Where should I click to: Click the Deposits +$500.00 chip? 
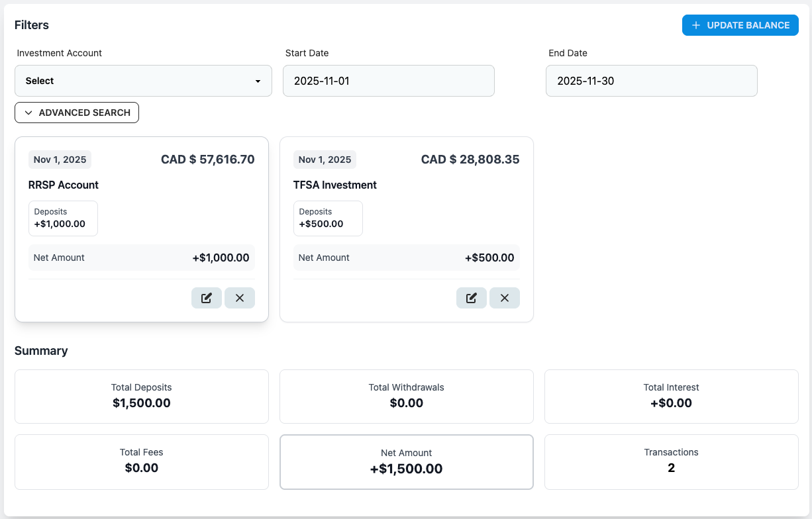click(x=328, y=218)
